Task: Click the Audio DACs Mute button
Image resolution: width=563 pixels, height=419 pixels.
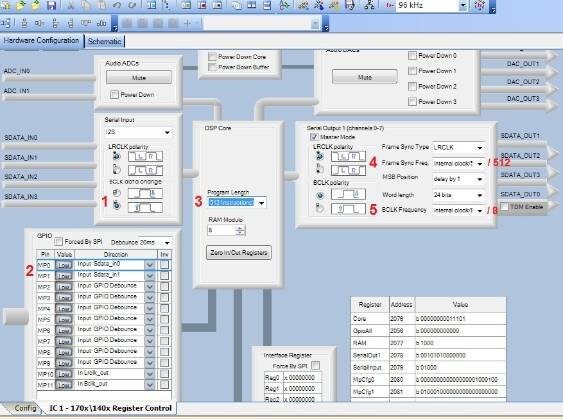Action: (x=365, y=77)
